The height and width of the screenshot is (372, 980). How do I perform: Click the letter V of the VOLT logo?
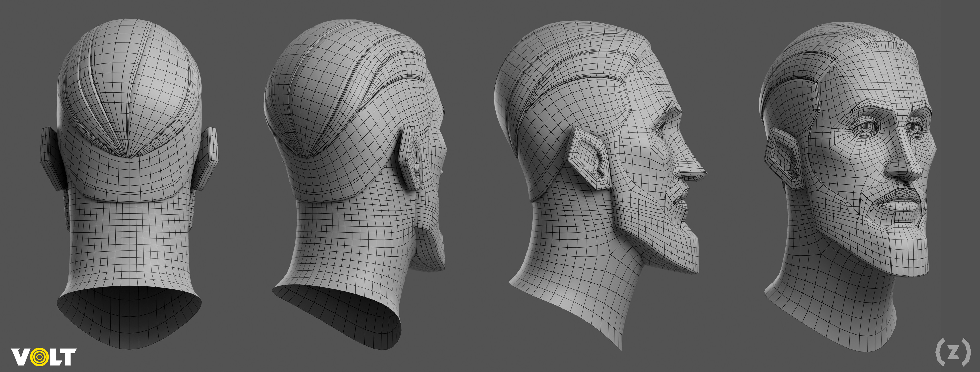20,357
